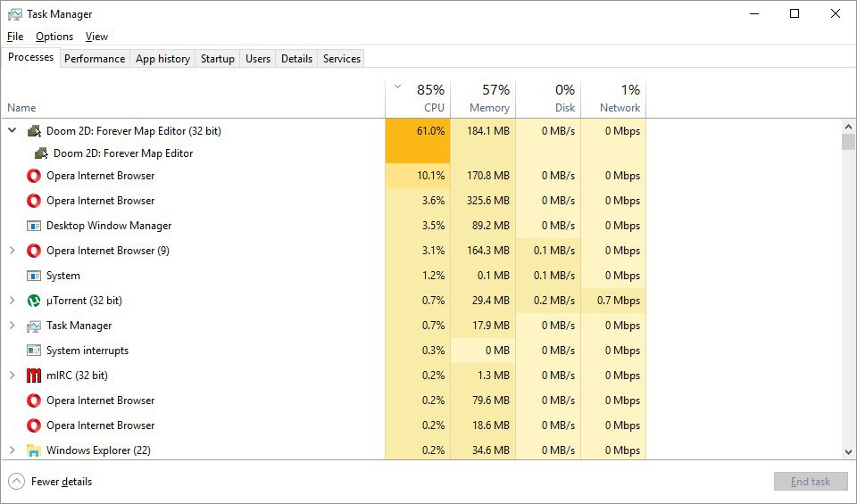Open the View menu
Image resolution: width=857 pixels, height=504 pixels.
tap(96, 37)
